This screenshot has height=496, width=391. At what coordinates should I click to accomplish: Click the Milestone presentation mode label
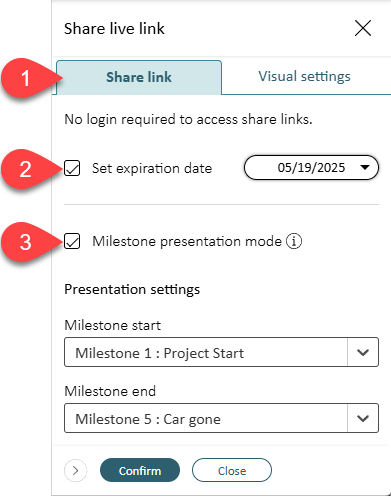[x=187, y=241]
